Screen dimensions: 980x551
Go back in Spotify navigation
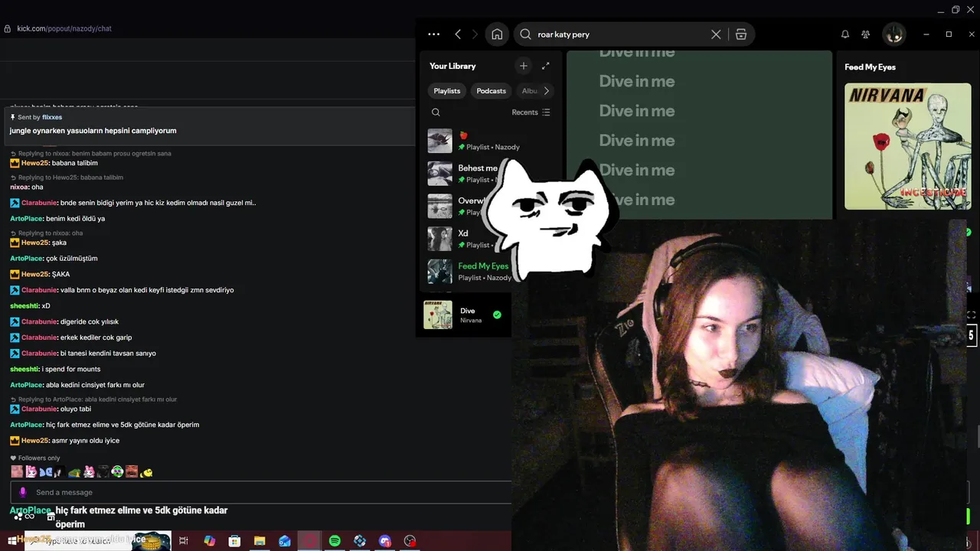point(458,34)
